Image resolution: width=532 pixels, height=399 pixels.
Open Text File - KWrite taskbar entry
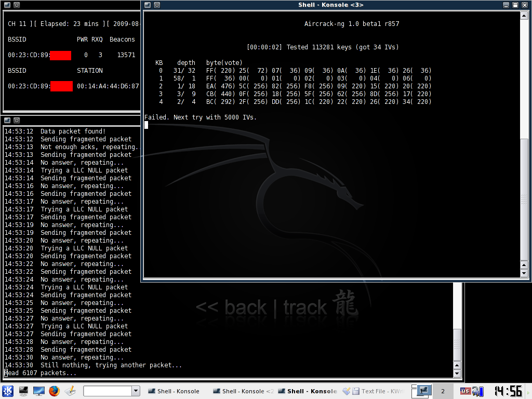tap(373, 391)
